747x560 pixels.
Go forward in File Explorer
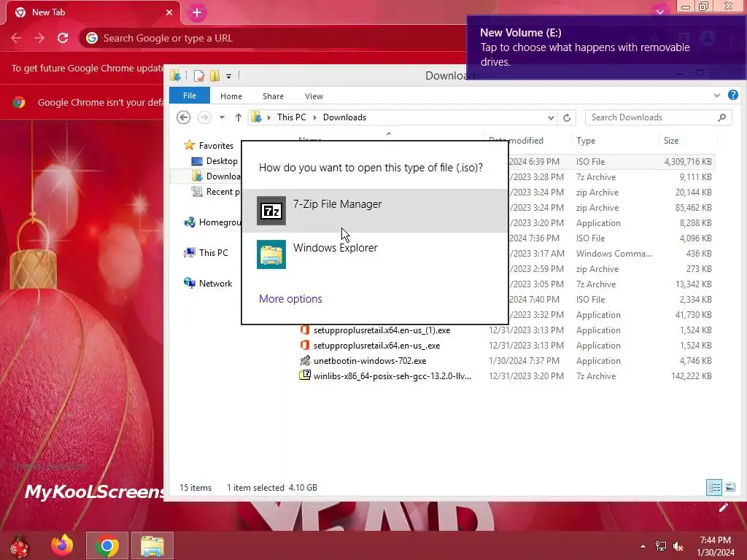(204, 117)
